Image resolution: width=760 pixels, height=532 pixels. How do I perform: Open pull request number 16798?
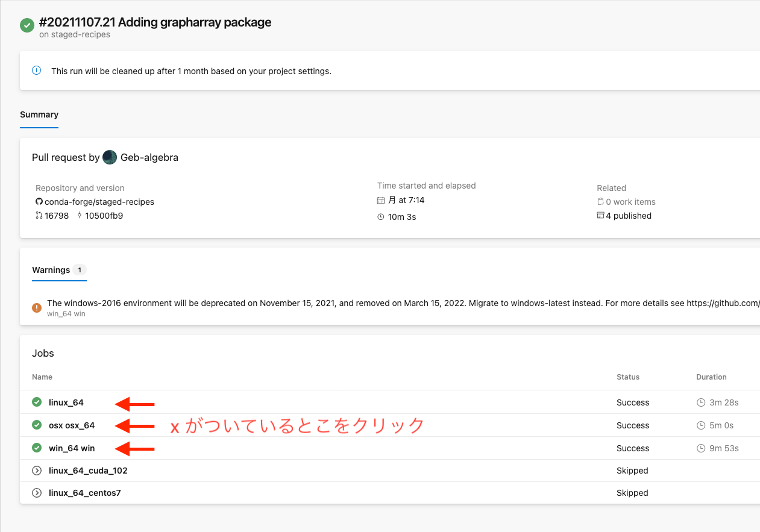(x=57, y=216)
